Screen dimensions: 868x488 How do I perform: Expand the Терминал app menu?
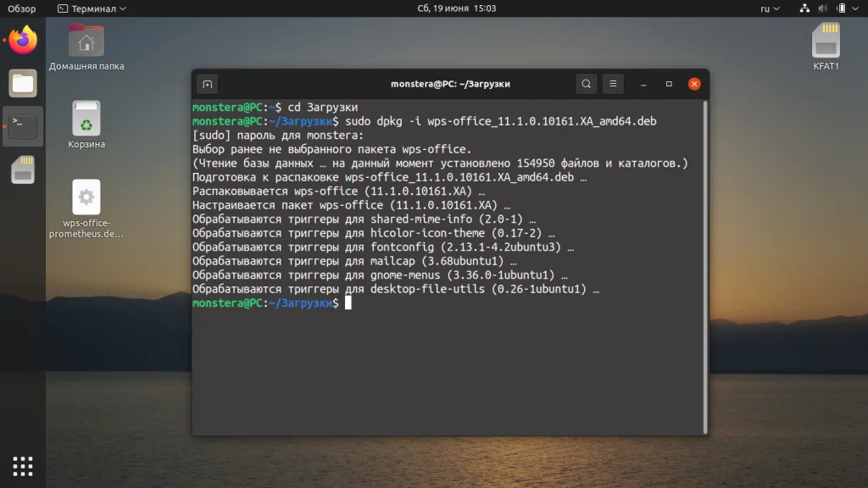tap(92, 8)
